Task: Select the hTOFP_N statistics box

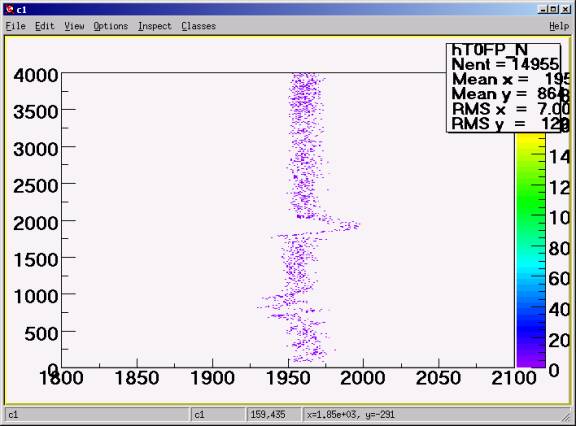Action: [x=504, y=87]
